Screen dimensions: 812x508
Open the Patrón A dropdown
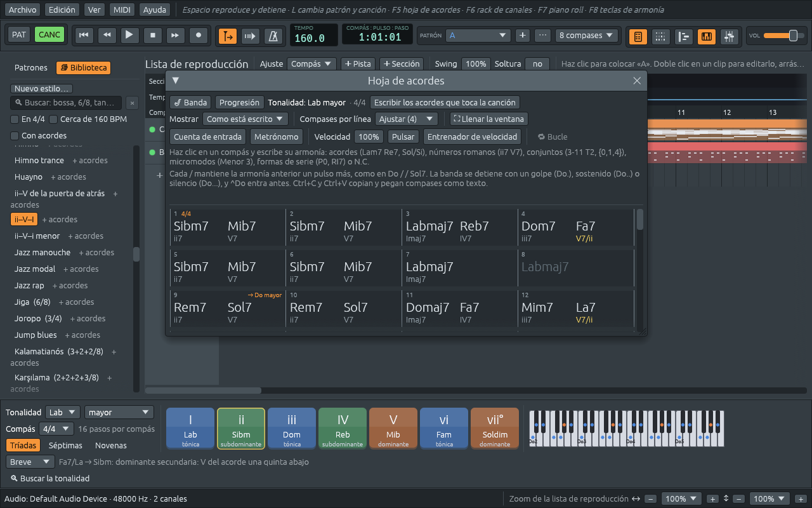(478, 36)
